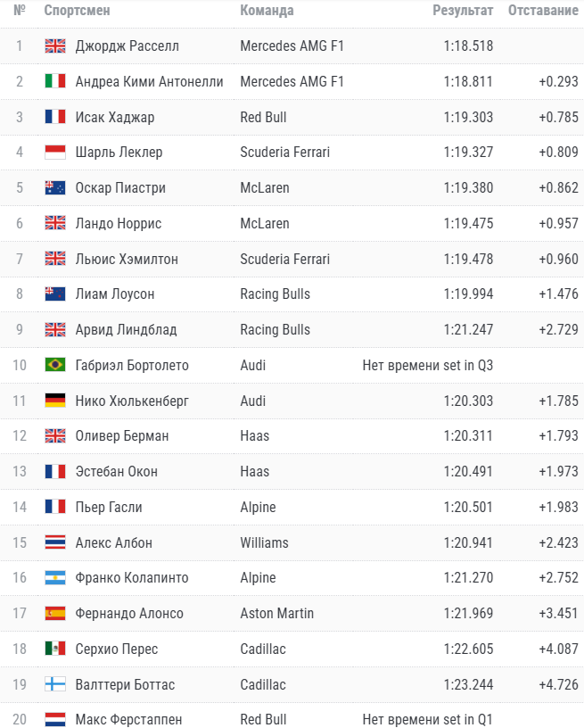Click the Thai flag next to Алекс Албон
The width and height of the screenshot is (584, 728).
(55, 542)
